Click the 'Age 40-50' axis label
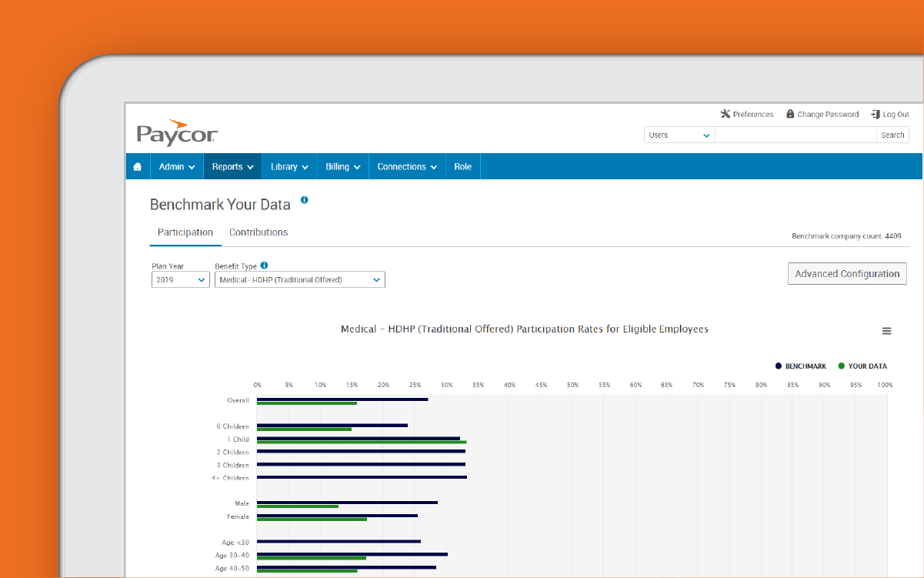Image resolution: width=924 pixels, height=578 pixels. (x=232, y=568)
